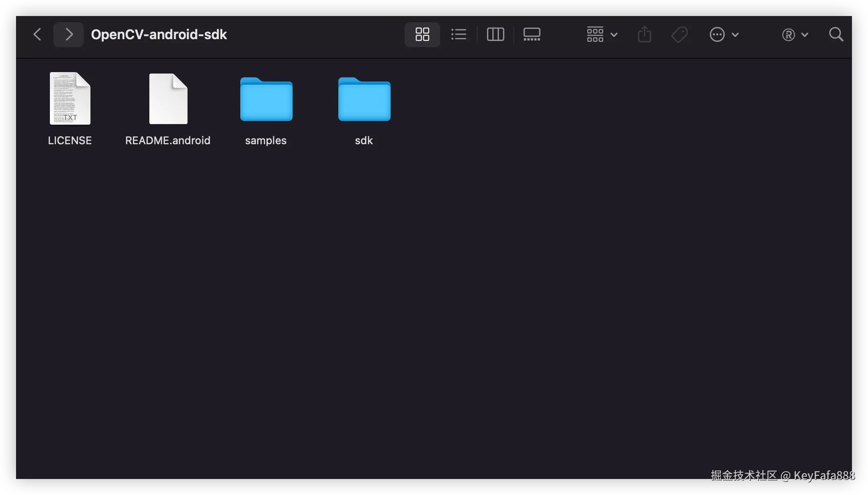The image size is (868, 495).
Task: Switch to list view
Action: coord(459,34)
